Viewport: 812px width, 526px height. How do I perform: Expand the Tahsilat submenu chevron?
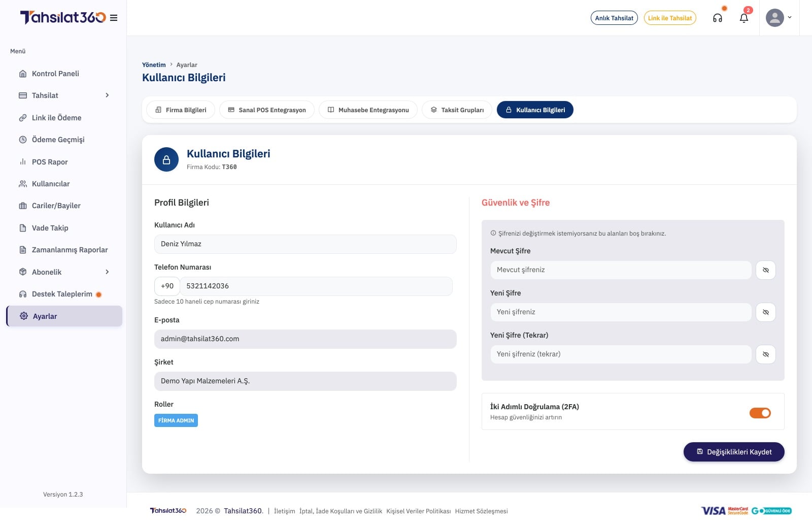(x=107, y=95)
